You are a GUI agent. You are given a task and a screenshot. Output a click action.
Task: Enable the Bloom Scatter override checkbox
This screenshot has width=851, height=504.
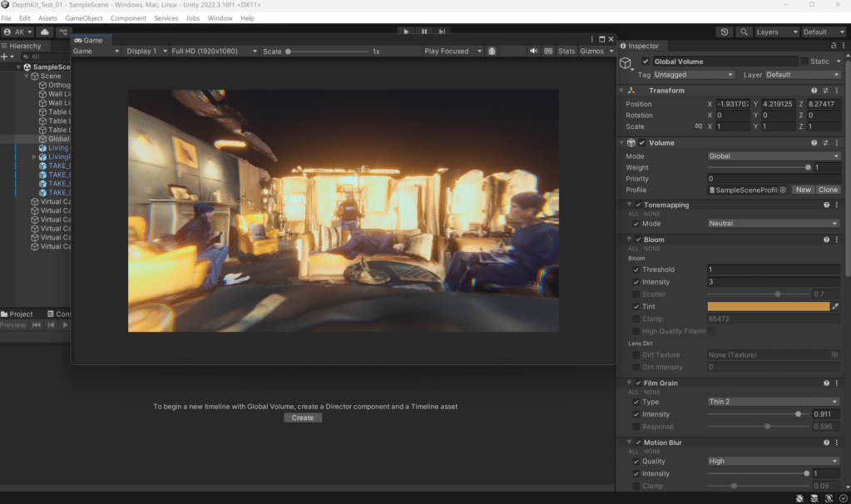636,294
